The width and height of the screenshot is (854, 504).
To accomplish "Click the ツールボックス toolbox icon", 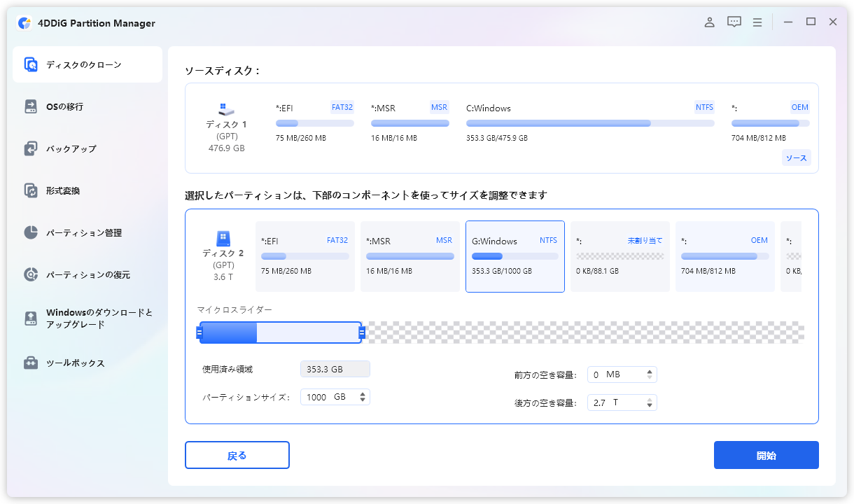I will [31, 363].
